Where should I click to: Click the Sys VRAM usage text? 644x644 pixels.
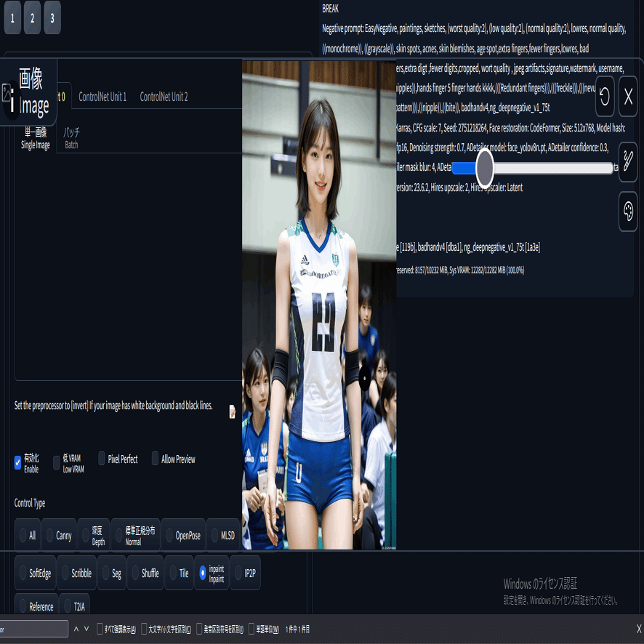point(487,270)
